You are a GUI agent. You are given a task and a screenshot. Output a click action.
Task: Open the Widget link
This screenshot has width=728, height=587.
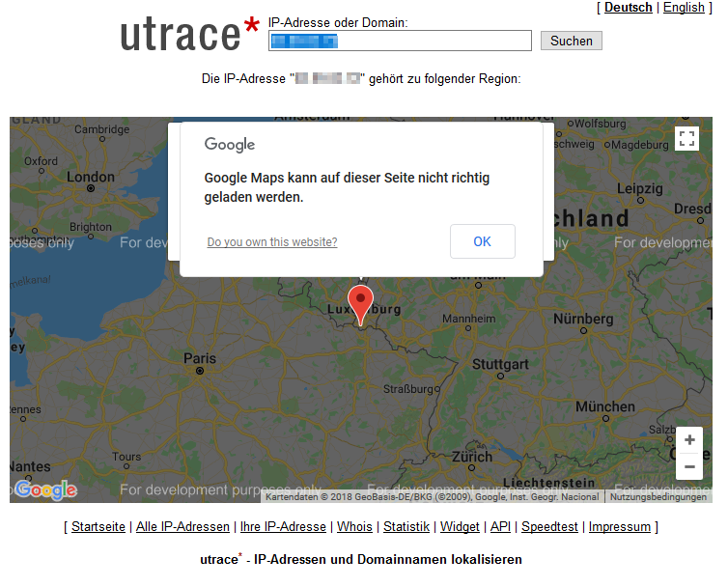(460, 526)
